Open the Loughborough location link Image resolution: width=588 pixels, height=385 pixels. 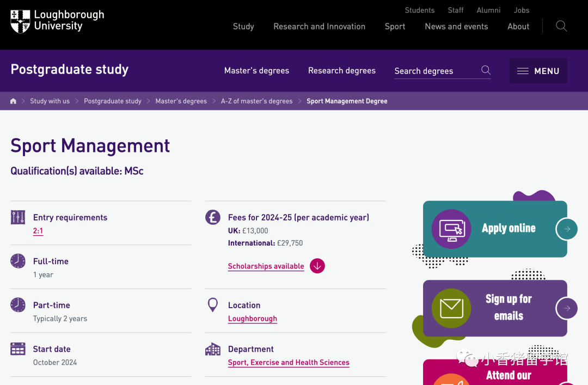(253, 319)
